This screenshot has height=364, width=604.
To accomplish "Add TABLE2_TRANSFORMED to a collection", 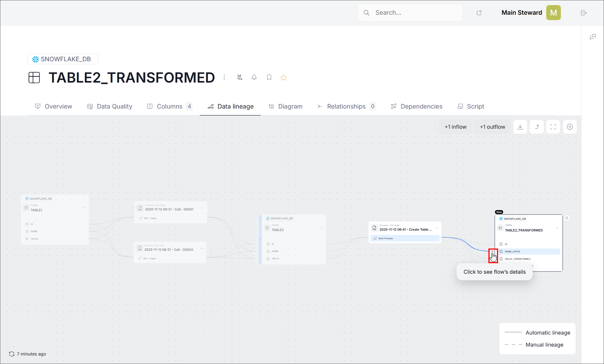I will point(239,77).
